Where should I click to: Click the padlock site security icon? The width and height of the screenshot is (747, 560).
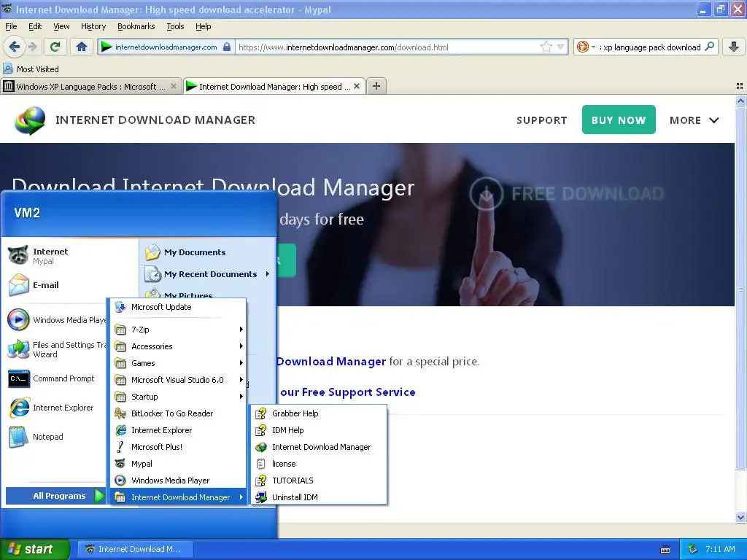coord(228,47)
